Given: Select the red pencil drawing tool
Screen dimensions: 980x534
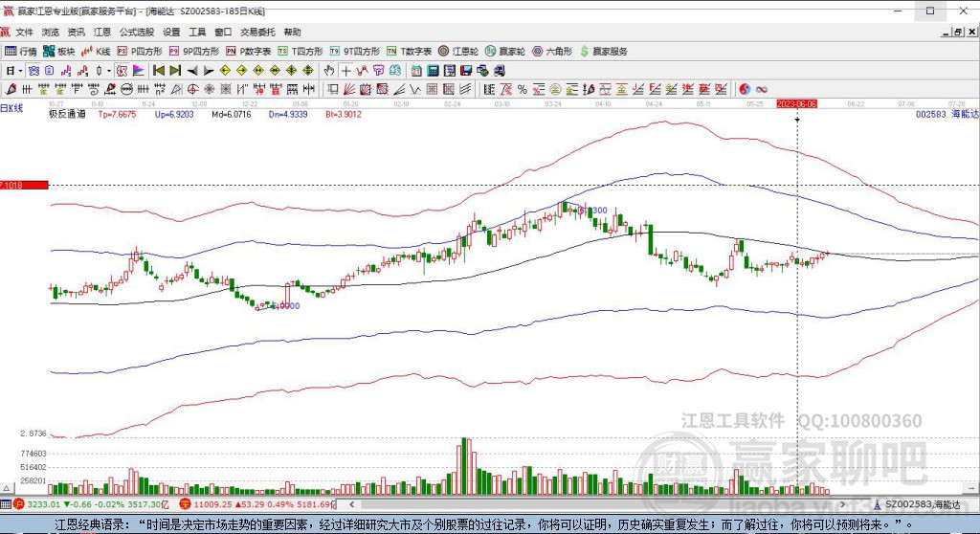Looking at the screenshot, I should click(x=10, y=89).
